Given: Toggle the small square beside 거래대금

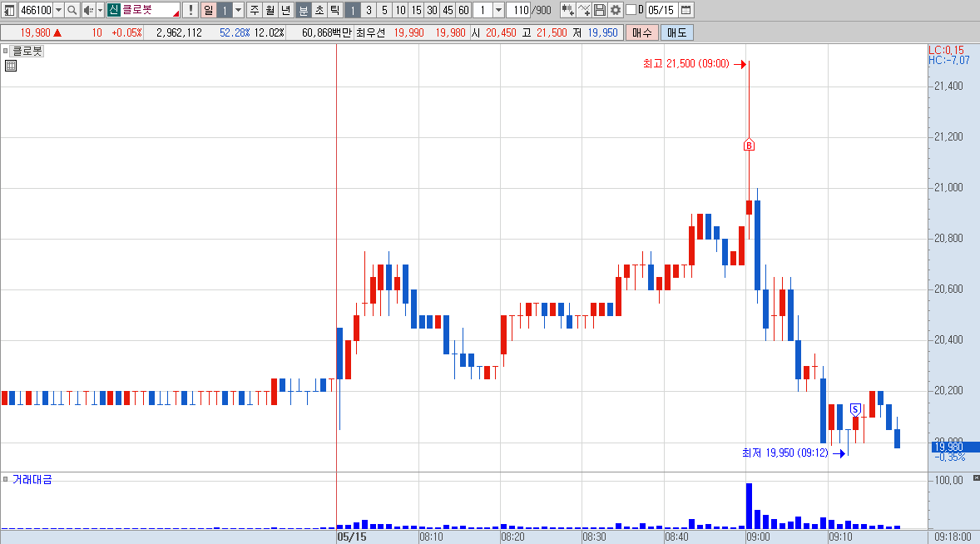Looking at the screenshot, I should pyautogui.click(x=5, y=480).
